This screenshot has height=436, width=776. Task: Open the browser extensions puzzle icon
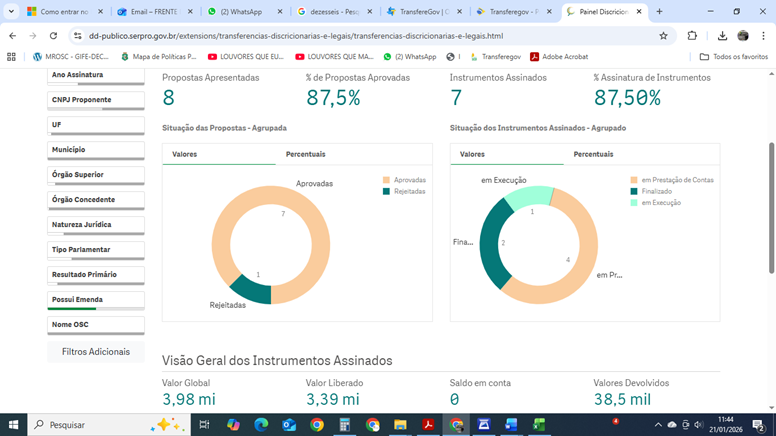click(692, 36)
